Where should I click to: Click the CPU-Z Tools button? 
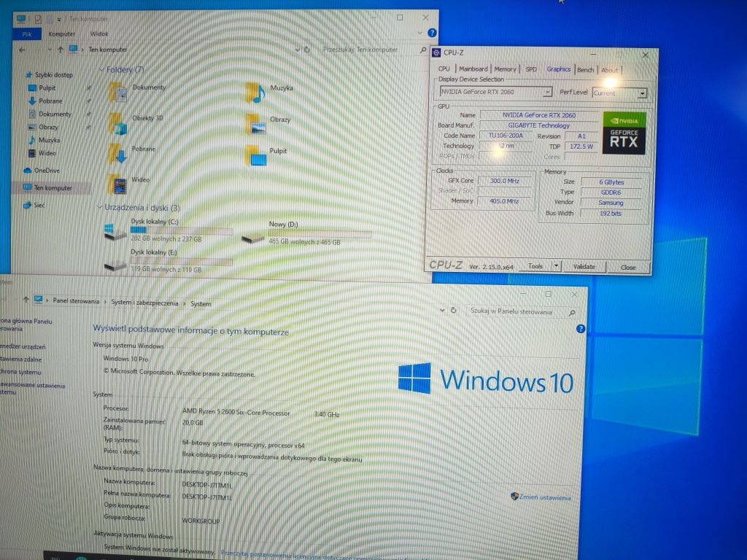click(x=535, y=266)
